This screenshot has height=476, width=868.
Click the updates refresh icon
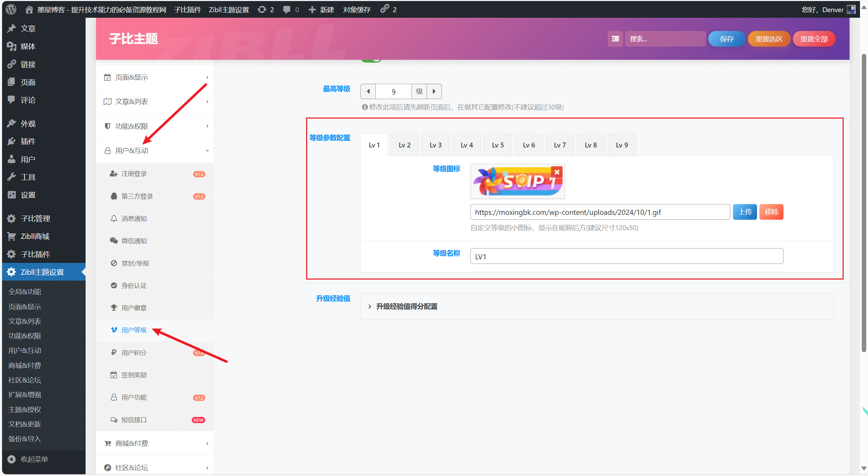tap(262, 9)
